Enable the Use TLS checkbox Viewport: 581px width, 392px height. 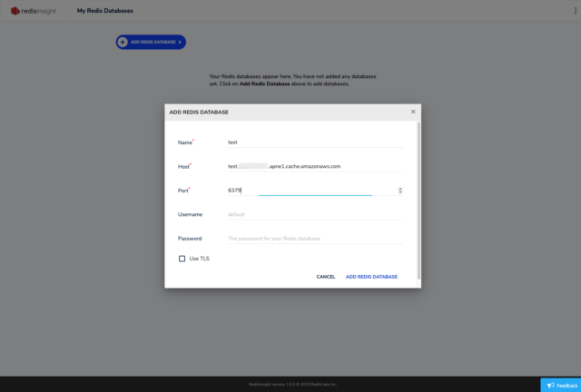[182, 259]
